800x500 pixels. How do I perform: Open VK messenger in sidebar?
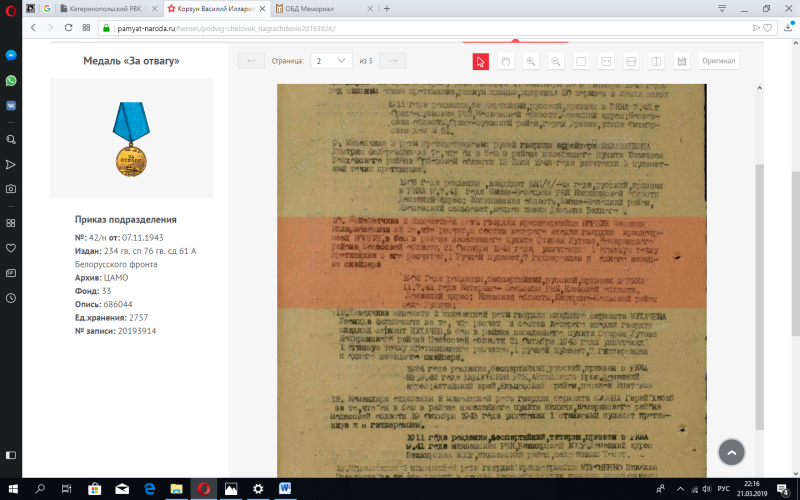pos(10,104)
